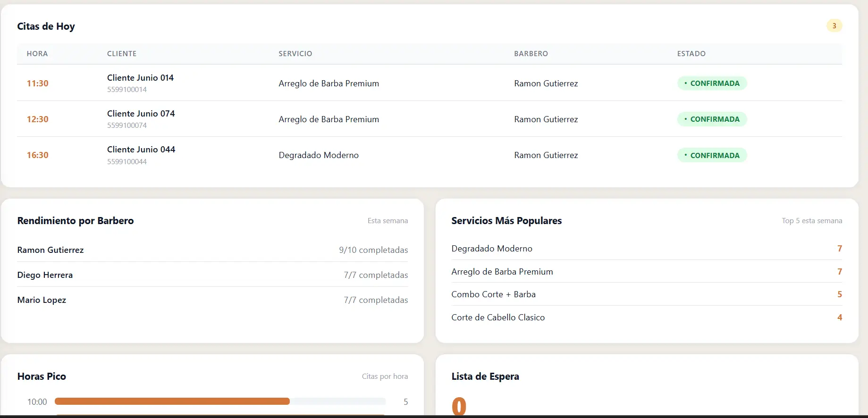Screen dimensions: 868x418
Task: Select the HORA column header
Action: click(x=37, y=54)
